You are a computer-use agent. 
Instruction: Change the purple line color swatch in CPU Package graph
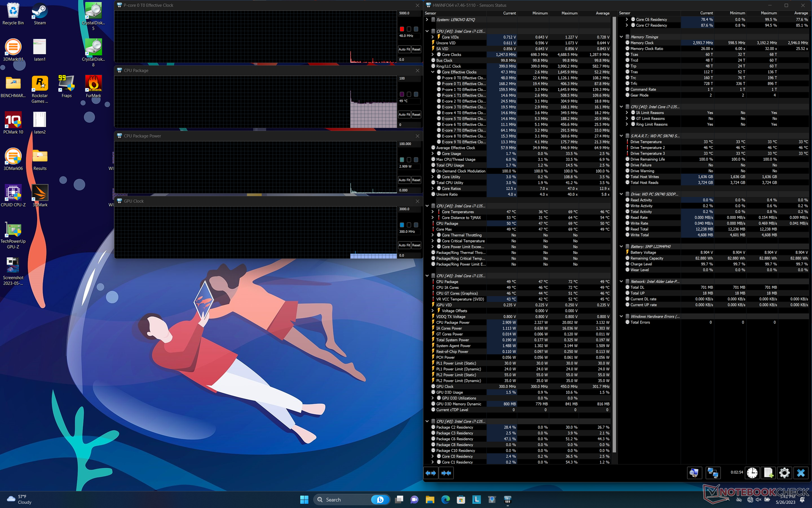(x=402, y=94)
